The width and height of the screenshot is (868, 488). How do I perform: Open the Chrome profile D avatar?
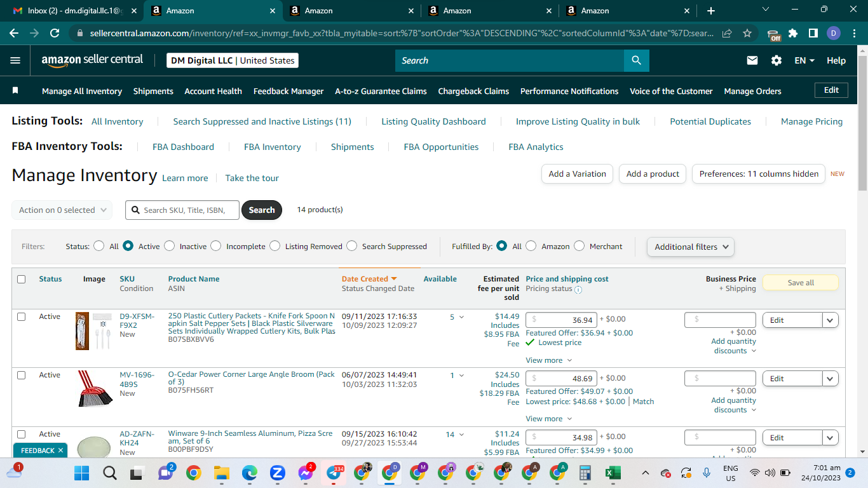834,33
